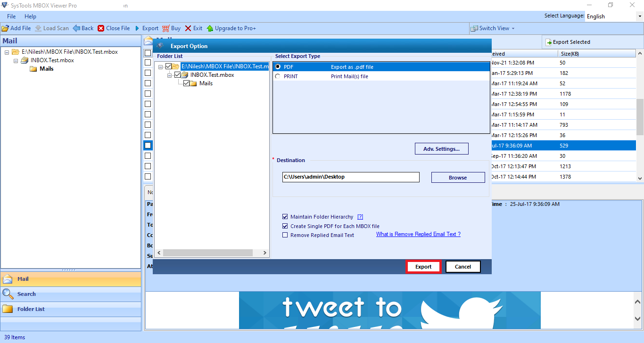Click the Switch View icon
Viewport: 644px width, 343px height.
click(474, 28)
